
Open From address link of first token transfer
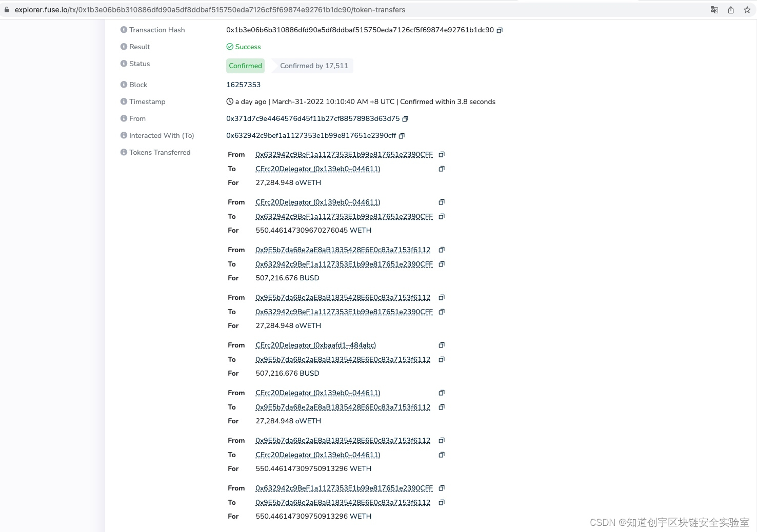pyautogui.click(x=344, y=154)
